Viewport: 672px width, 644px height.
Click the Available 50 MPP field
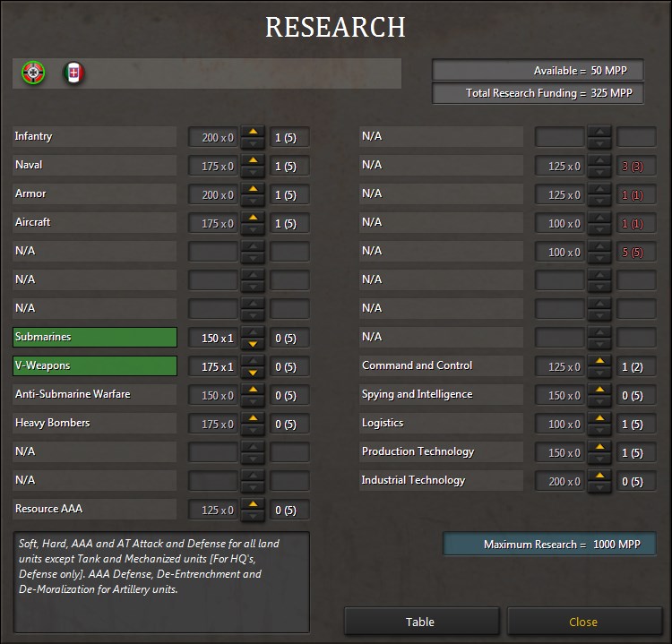click(538, 70)
